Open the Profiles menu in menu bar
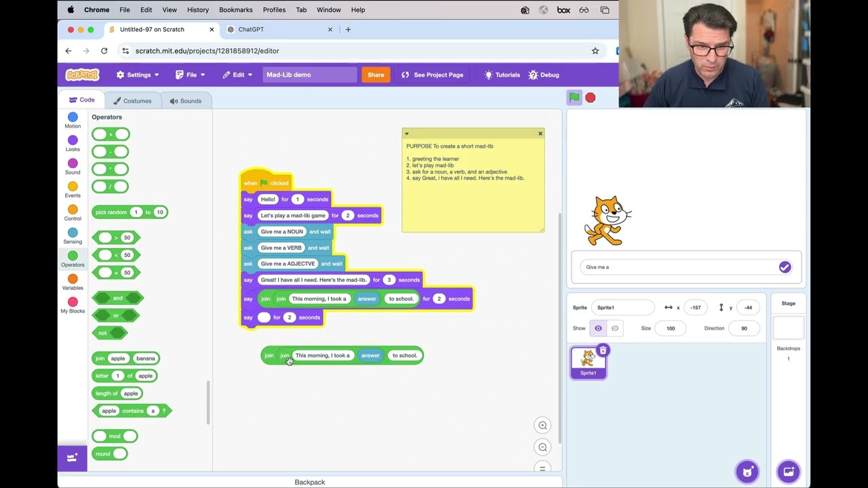Screen dimensions: 868x488 (x=274, y=9)
